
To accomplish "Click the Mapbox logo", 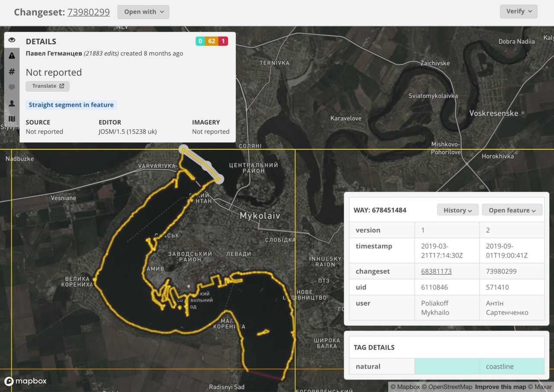I will click(x=26, y=381).
